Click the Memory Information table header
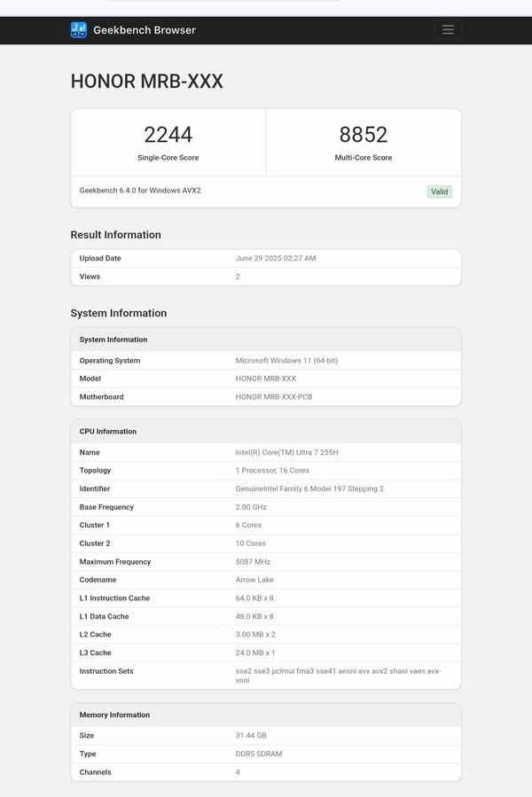The image size is (532, 797). (114, 715)
